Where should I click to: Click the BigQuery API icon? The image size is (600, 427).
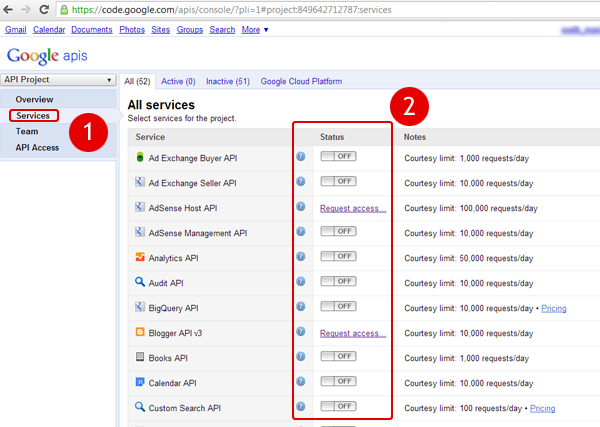[140, 307]
